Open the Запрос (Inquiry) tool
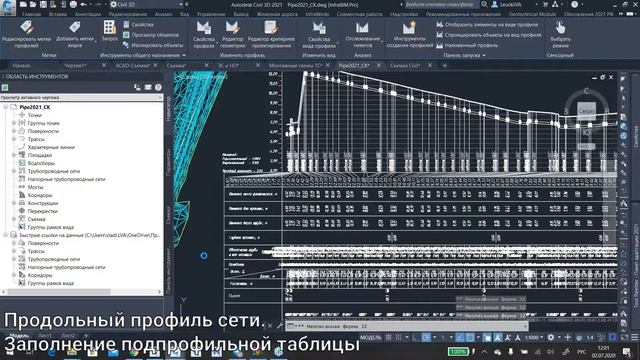 coord(109,31)
